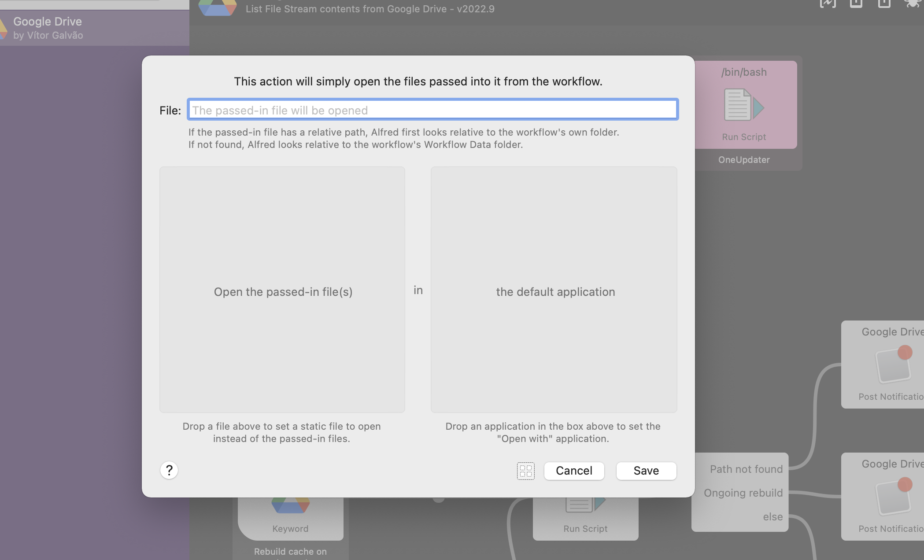Open the help question mark
This screenshot has height=560, width=924.
coord(169,470)
